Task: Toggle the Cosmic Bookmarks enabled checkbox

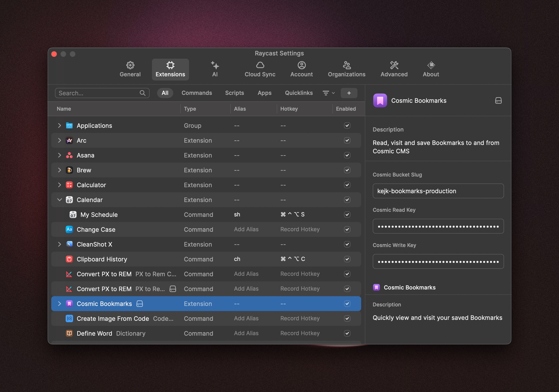Action: point(347,304)
